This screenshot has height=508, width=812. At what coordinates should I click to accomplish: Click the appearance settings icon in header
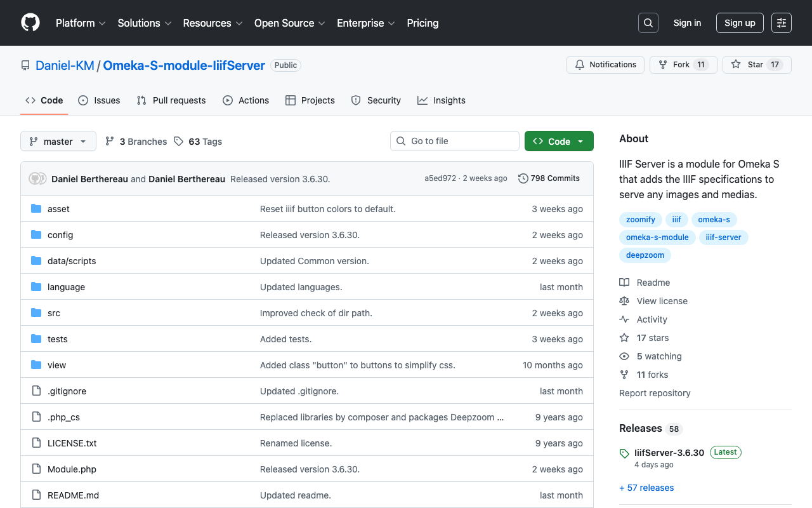[781, 23]
